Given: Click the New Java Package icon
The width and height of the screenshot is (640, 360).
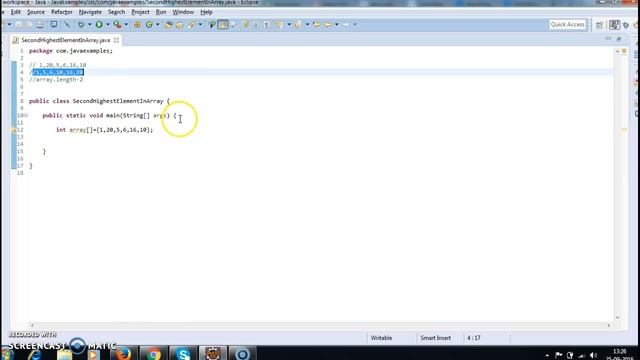Looking at the screenshot, I should [x=137, y=24].
